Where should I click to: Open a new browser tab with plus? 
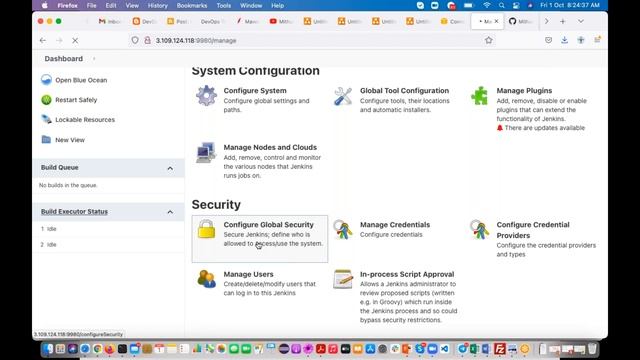pyautogui.click(x=562, y=21)
